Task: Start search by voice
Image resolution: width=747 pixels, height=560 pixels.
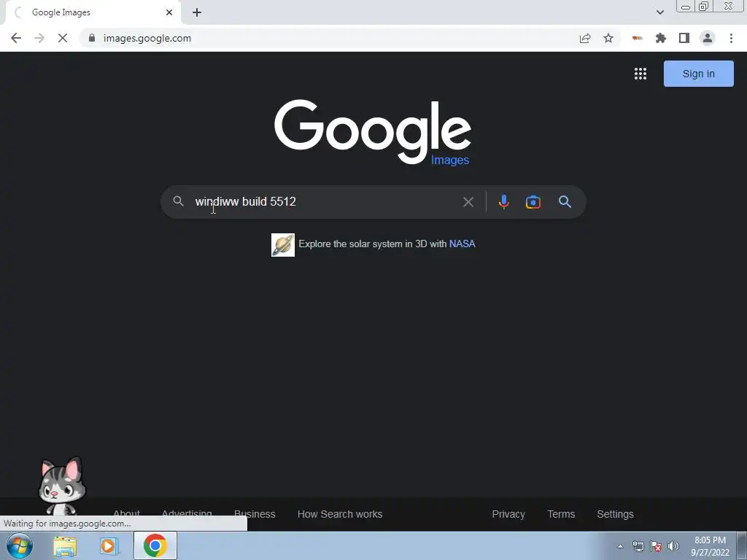Action: pos(503,202)
